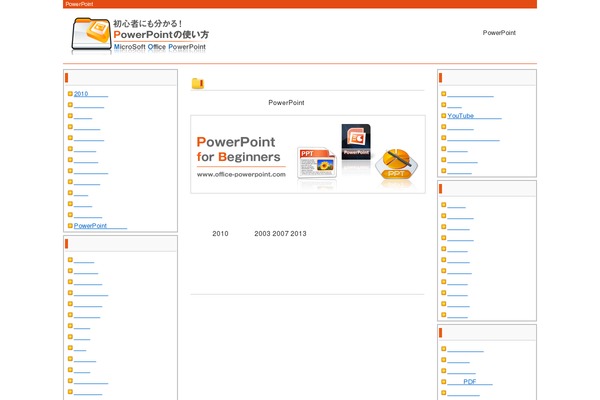Image resolution: width=600 pixels, height=400 pixels.
Task: Click the "PowerPoint" text at header's right side
Action: tap(499, 33)
